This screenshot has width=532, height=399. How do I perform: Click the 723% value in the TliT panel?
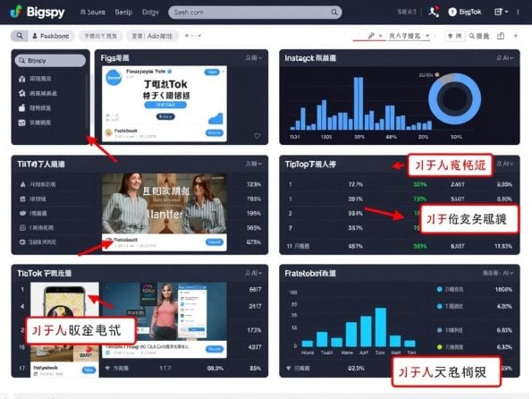coord(253,184)
